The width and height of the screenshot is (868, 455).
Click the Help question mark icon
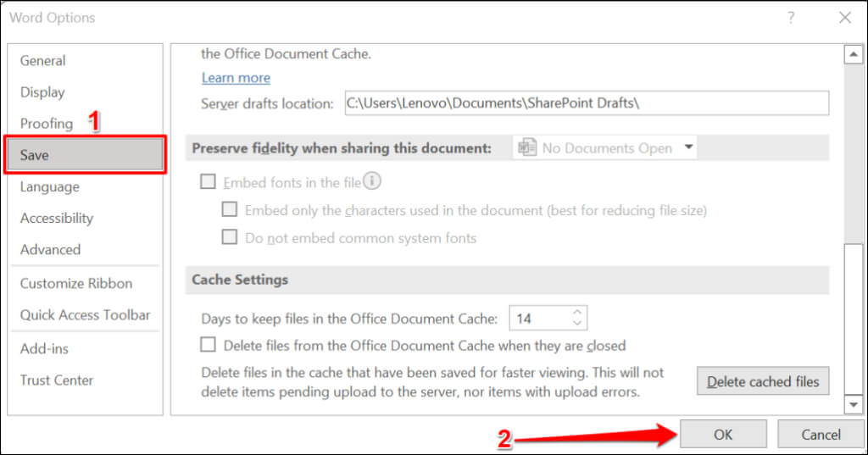pos(790,18)
